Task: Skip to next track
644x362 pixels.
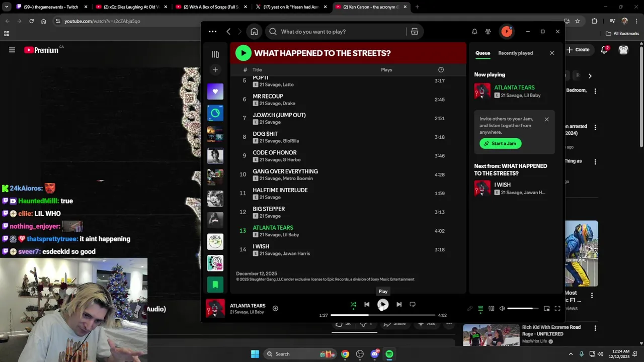Action: 399,305
